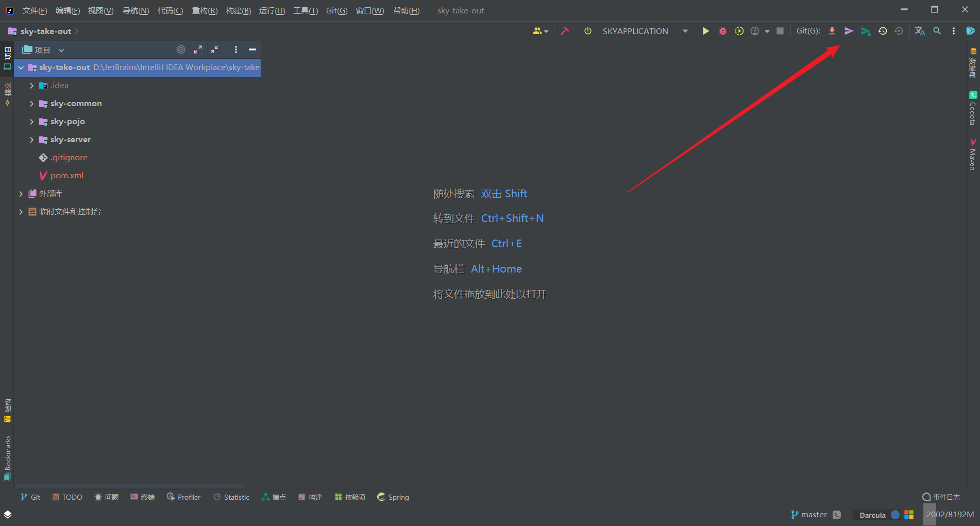Open the 数据库 database side panel
The image size is (980, 526).
973,62
